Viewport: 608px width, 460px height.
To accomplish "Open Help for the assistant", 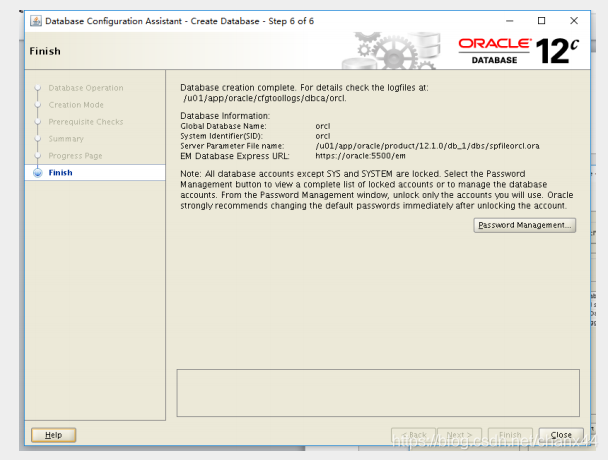I will coord(54,435).
